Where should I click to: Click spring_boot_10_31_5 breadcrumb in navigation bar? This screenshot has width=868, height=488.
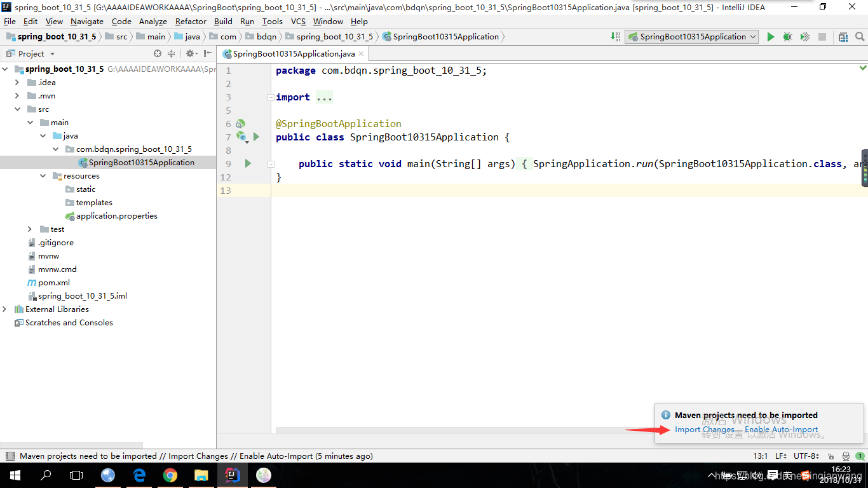329,37
